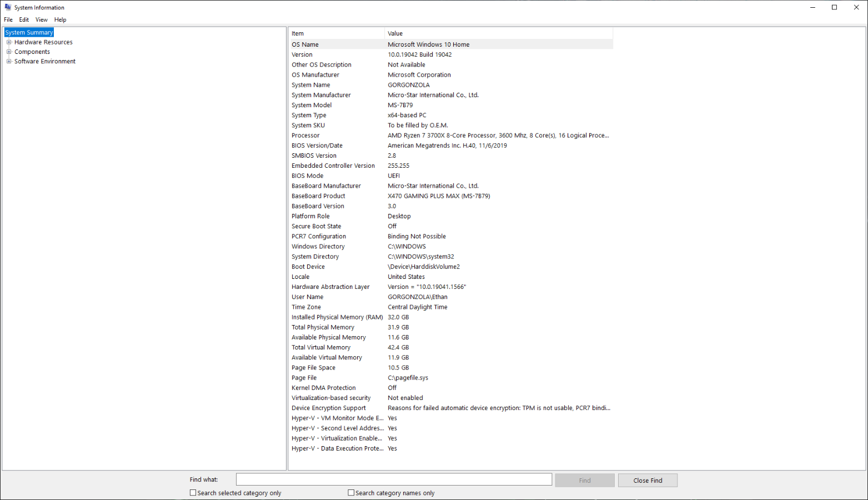Select Software Environment tree label
868x500 pixels.
[45, 61]
